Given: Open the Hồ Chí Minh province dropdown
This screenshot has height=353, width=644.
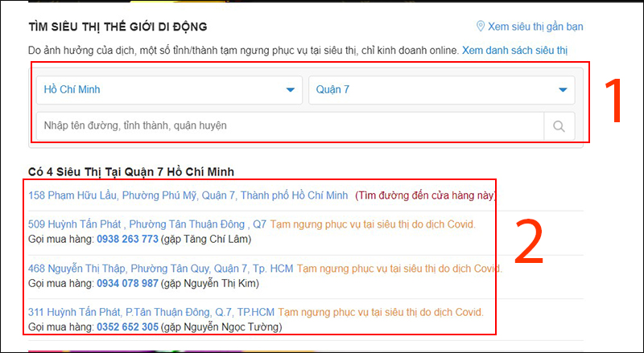Looking at the screenshot, I should point(169,89).
